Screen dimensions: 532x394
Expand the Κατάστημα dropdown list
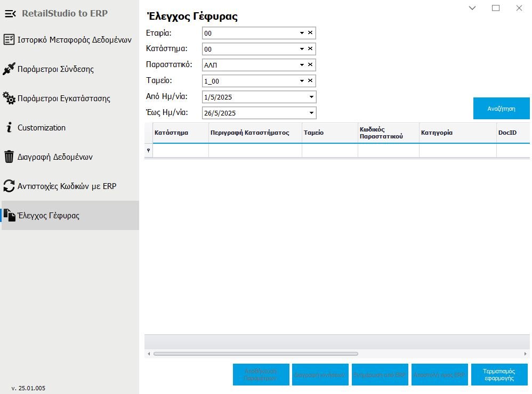pyautogui.click(x=301, y=49)
